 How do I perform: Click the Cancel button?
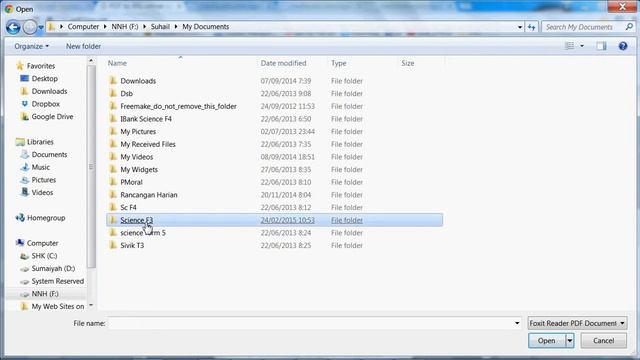pyautogui.click(x=604, y=340)
